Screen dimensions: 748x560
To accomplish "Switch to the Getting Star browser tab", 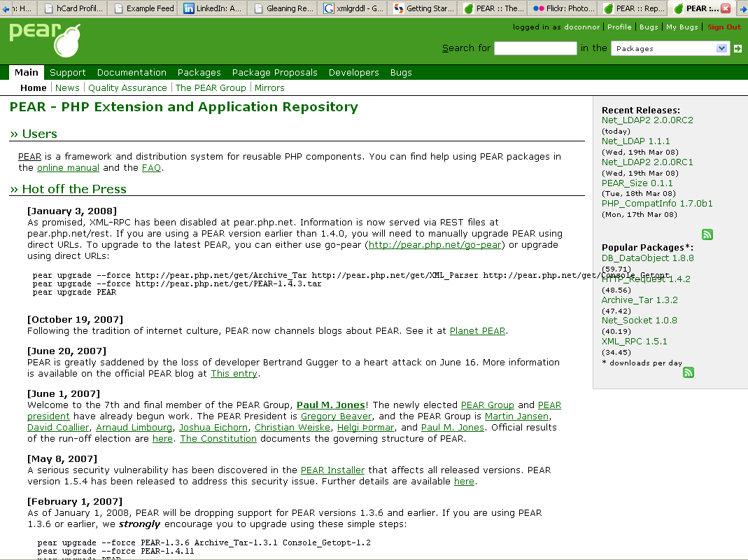I will 423,8.
